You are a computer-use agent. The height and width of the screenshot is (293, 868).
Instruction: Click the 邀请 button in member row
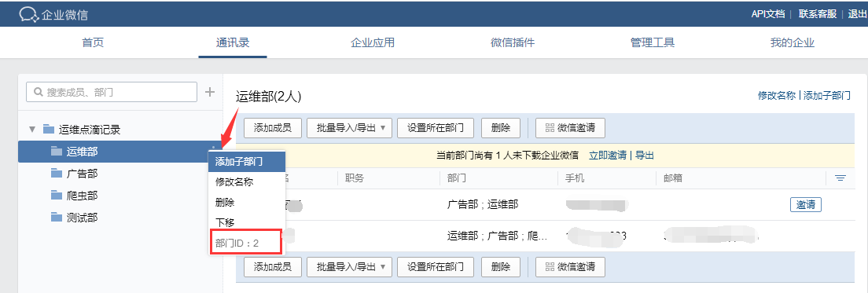tap(805, 204)
